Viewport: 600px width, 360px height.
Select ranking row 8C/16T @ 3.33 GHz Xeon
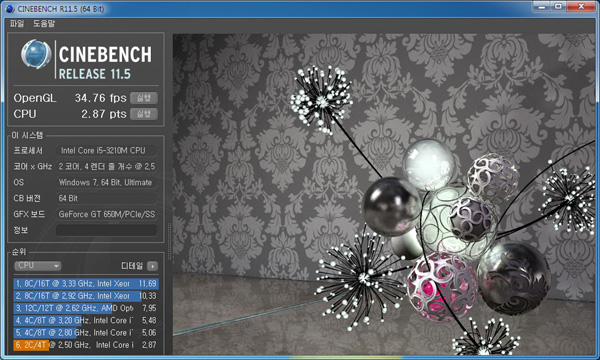coord(86,283)
